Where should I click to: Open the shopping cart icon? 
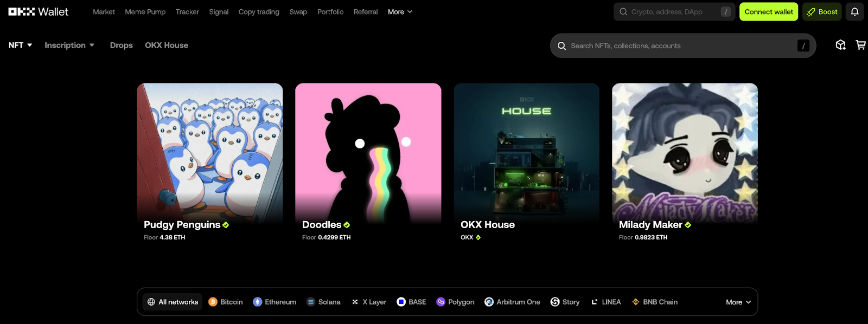[x=860, y=46]
